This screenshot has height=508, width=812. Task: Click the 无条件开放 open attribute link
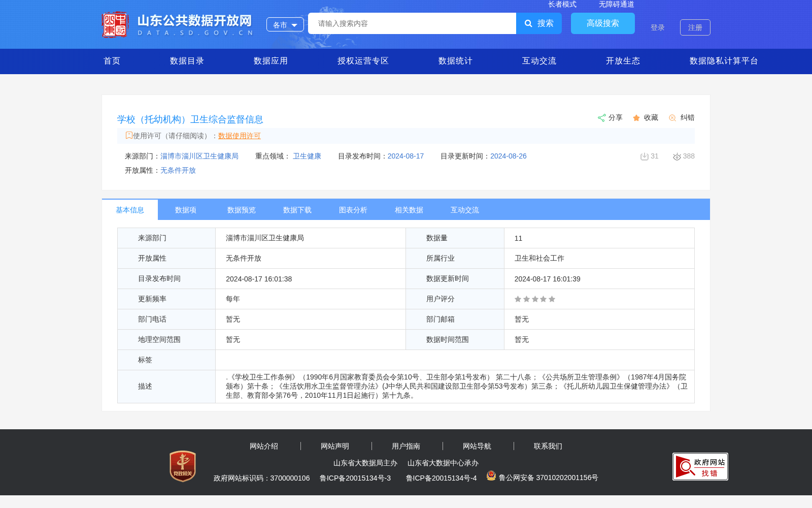178,171
